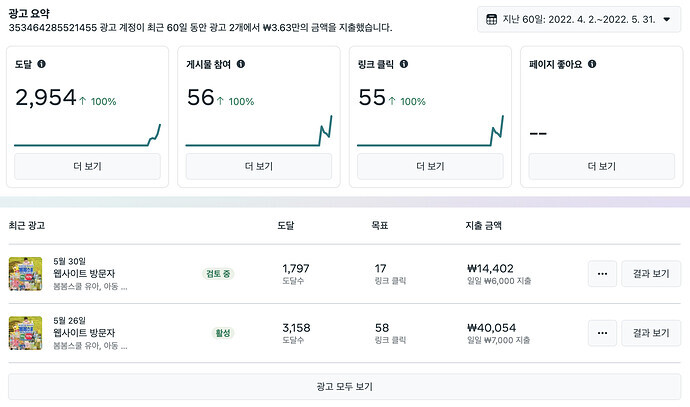Open the 5월 30일 ad thumbnail
This screenshot has width=690, height=407.
(x=25, y=274)
